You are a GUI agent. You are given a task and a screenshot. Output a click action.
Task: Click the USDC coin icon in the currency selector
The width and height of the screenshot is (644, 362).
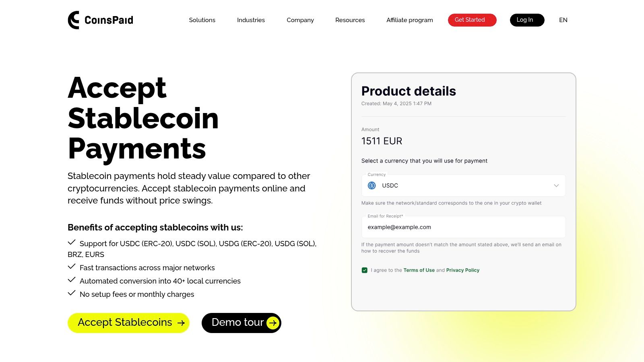point(372,185)
